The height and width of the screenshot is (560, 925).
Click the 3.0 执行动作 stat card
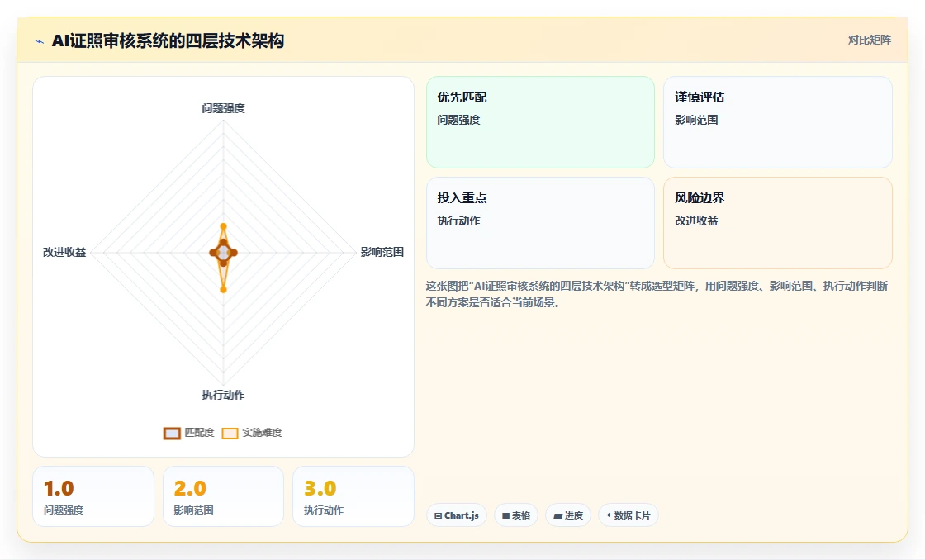353,496
